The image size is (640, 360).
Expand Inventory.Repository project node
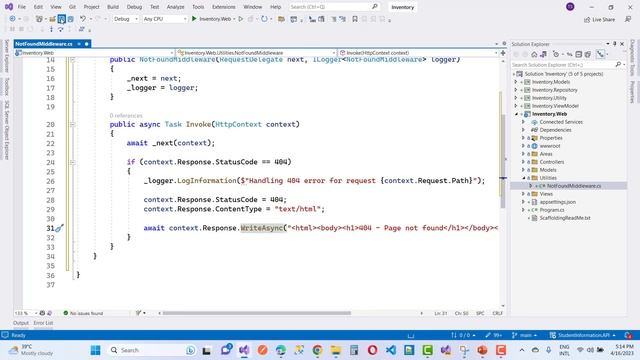(516, 90)
